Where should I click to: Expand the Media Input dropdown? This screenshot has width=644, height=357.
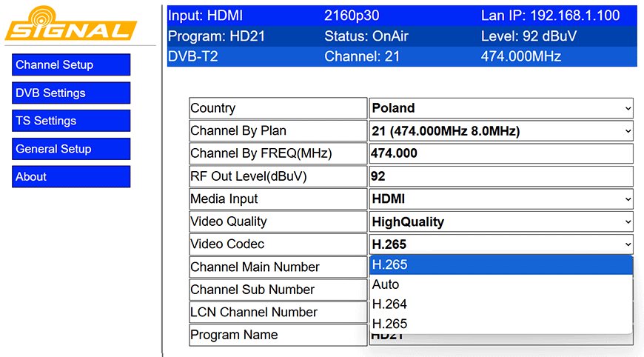tap(501, 199)
